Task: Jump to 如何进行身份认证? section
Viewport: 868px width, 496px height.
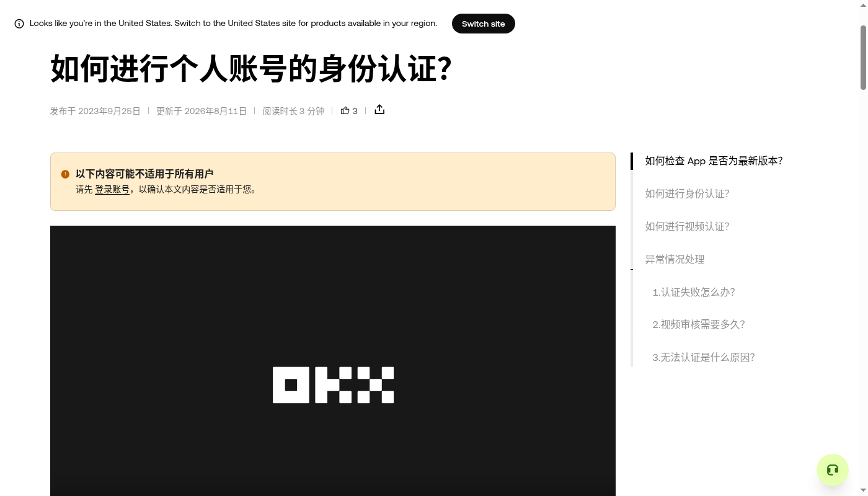Action: click(687, 193)
